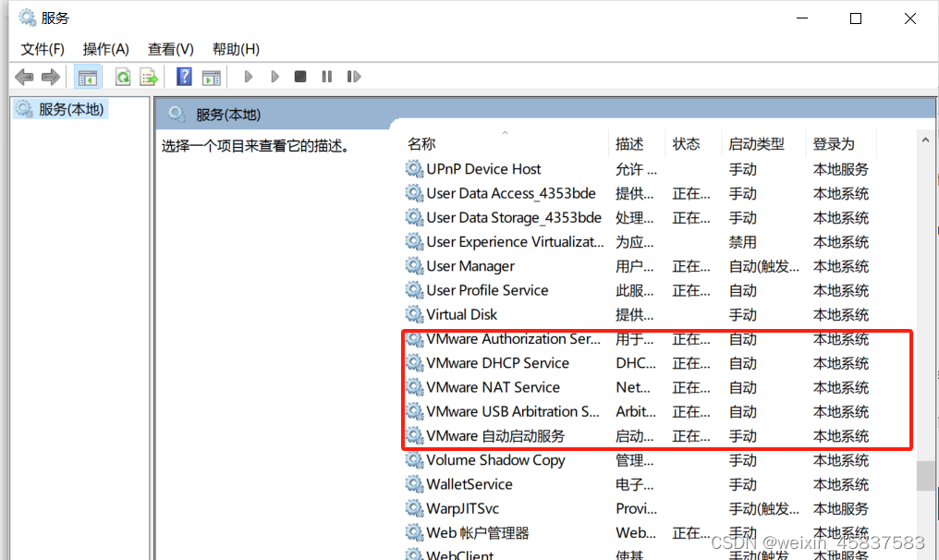The height and width of the screenshot is (560, 939).
Task: Select the Volume Shadow Copy service name
Action: [x=496, y=460]
